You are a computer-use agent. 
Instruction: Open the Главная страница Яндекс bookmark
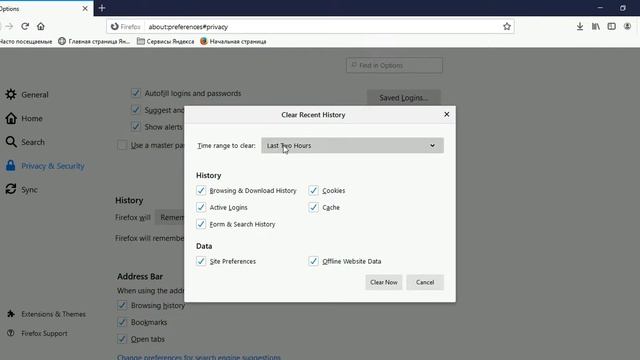point(94,41)
